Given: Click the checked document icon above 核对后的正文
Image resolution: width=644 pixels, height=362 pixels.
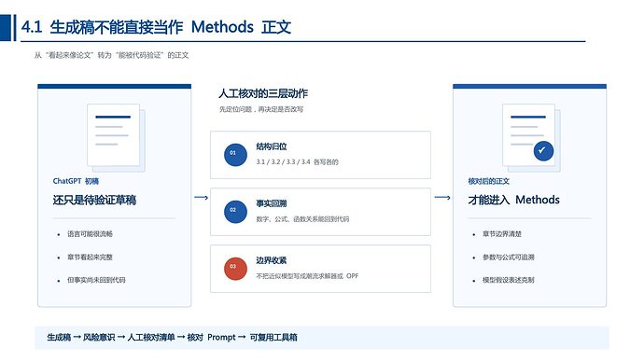Looking at the screenshot, I should click(x=531, y=137).
